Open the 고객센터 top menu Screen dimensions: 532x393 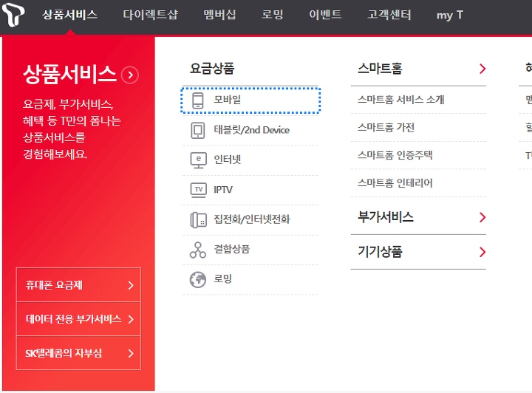tap(389, 15)
